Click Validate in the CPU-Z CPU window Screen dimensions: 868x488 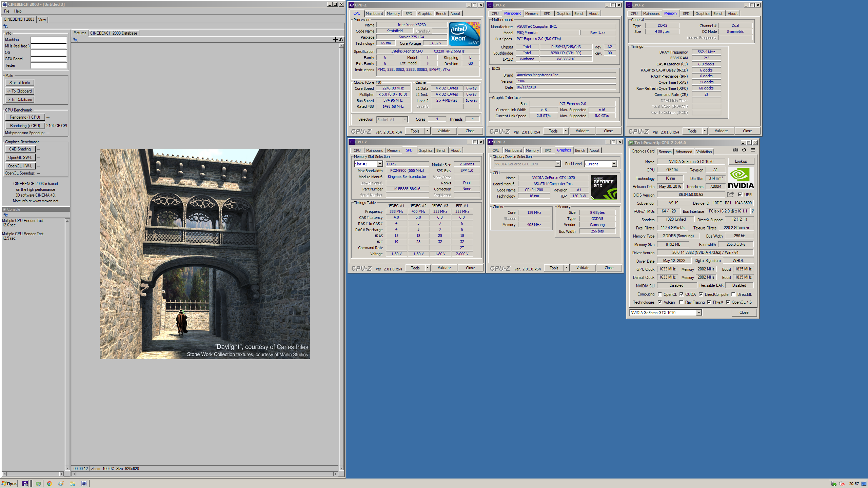[443, 131]
